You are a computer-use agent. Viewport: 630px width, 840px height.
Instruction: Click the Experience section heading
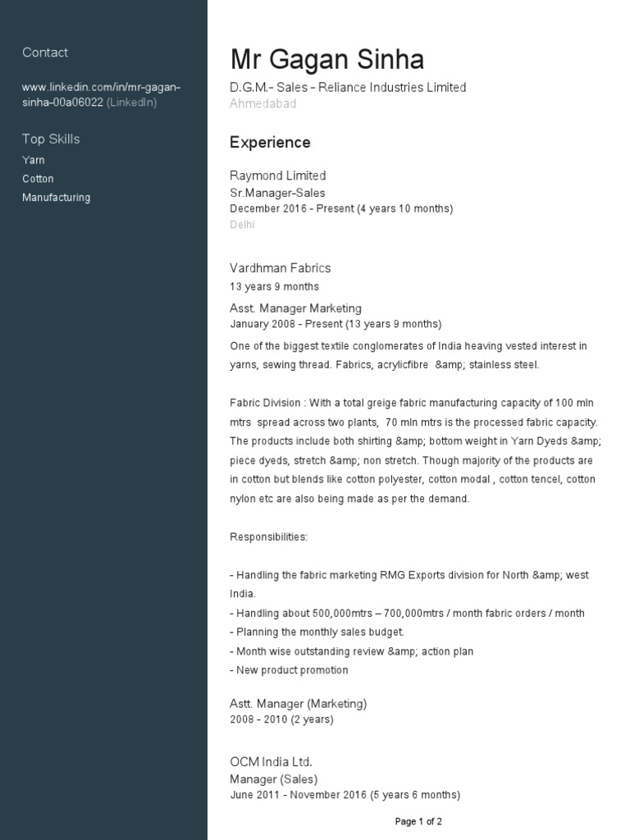coord(270,143)
